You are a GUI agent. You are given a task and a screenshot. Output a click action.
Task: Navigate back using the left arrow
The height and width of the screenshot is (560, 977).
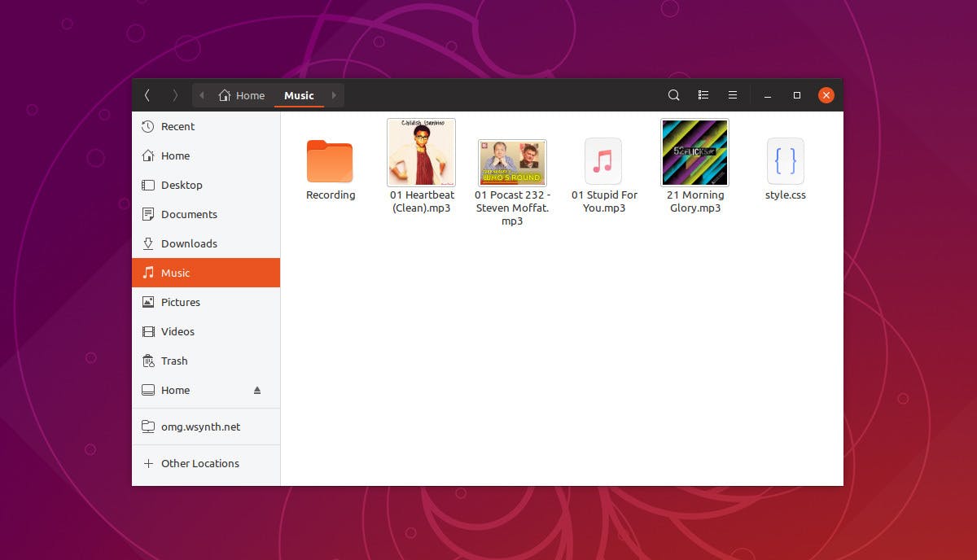pyautogui.click(x=147, y=95)
